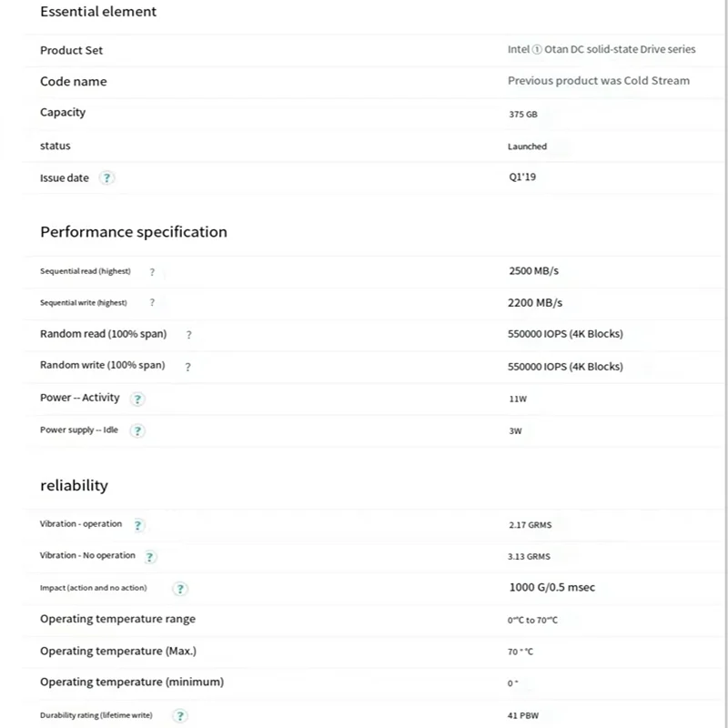This screenshot has width=728, height=728.
Task: Click the 2500 MB/s sequential read value
Action: tap(535, 271)
